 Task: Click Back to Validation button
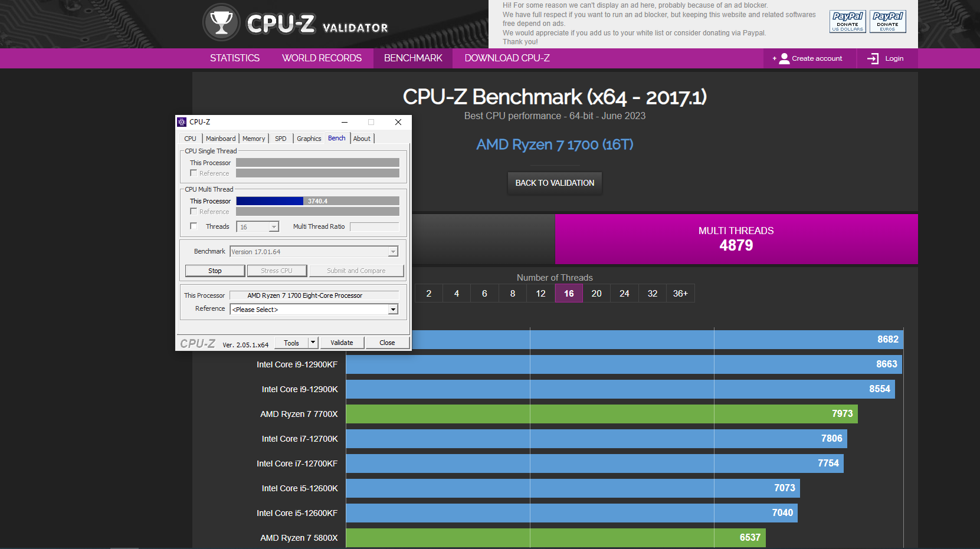pos(555,183)
